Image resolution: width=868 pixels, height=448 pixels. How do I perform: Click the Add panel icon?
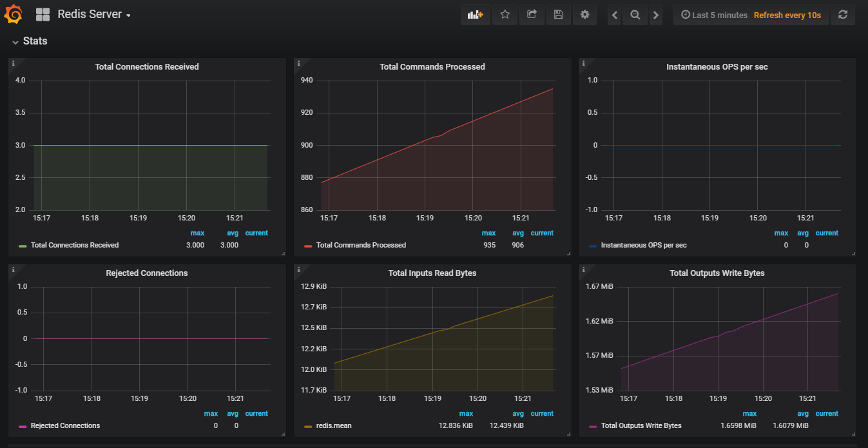click(475, 15)
